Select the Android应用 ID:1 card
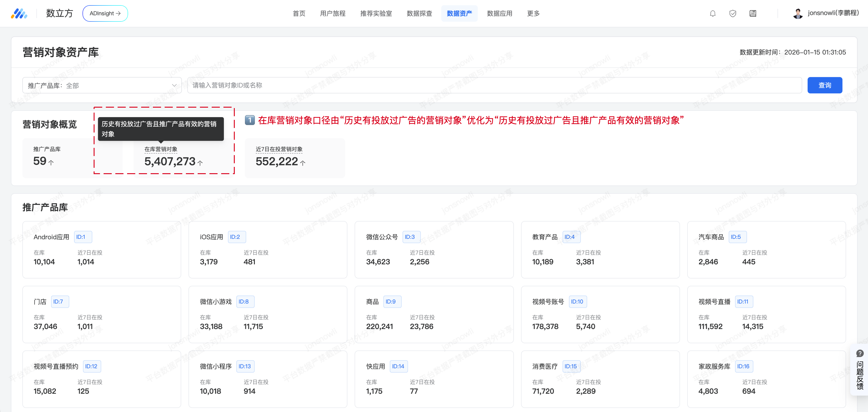 [x=101, y=250]
